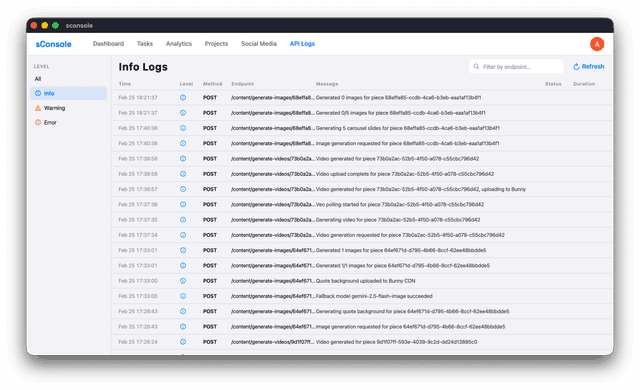Click info icon of 'Veo polling started' row
640x390 pixels.
[x=183, y=204]
